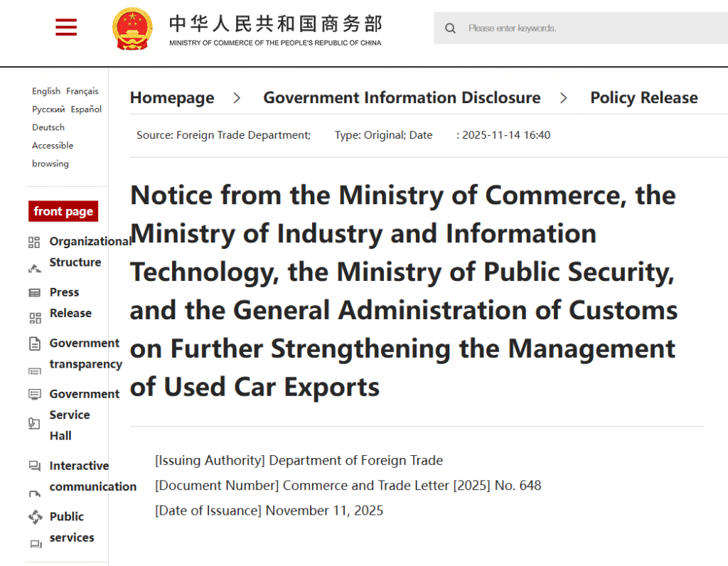Open the Policy Release breadcrumb
Viewport: 728px width, 566px height.
(x=644, y=98)
